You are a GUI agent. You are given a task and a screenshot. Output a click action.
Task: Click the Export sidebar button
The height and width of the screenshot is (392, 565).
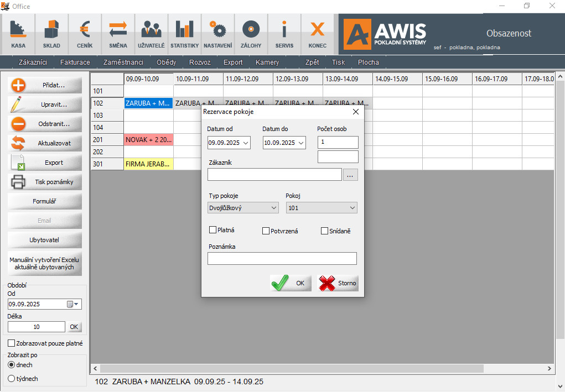click(45, 163)
